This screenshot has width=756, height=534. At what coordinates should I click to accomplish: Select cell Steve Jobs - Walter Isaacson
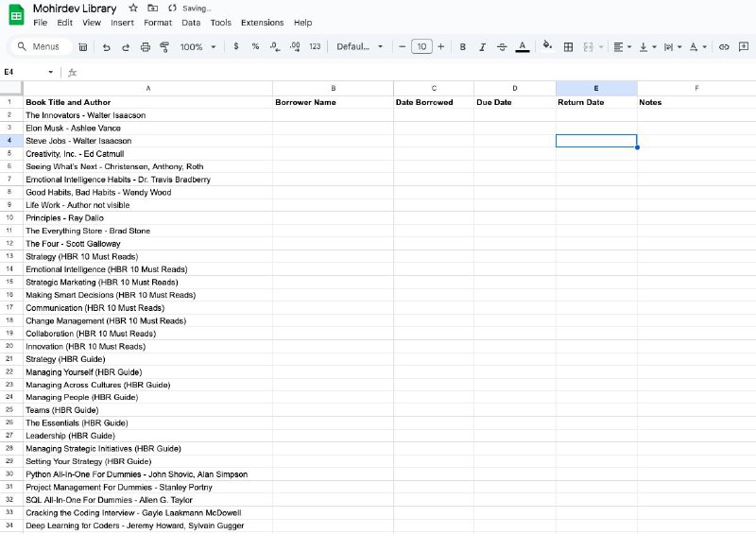tap(148, 141)
